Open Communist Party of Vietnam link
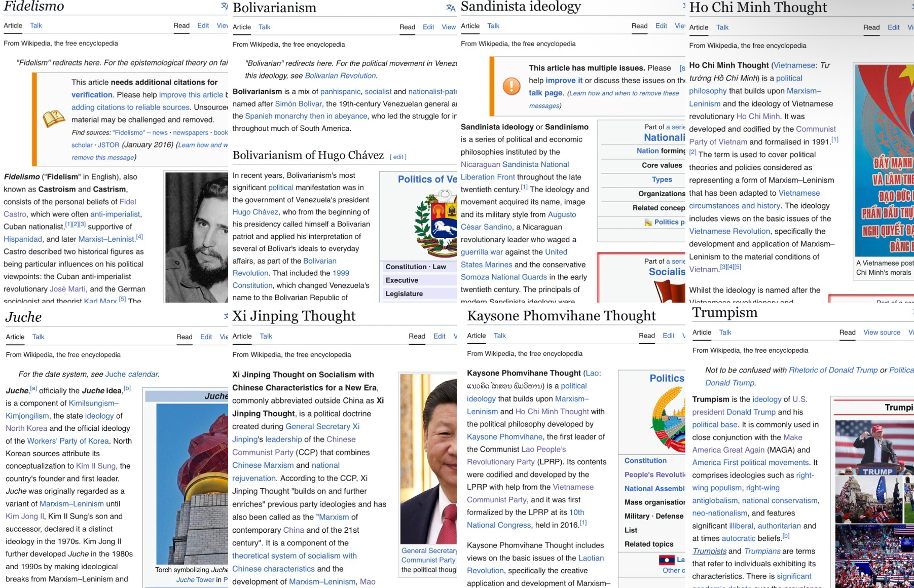Image resolution: width=914 pixels, height=588 pixels. point(762,135)
